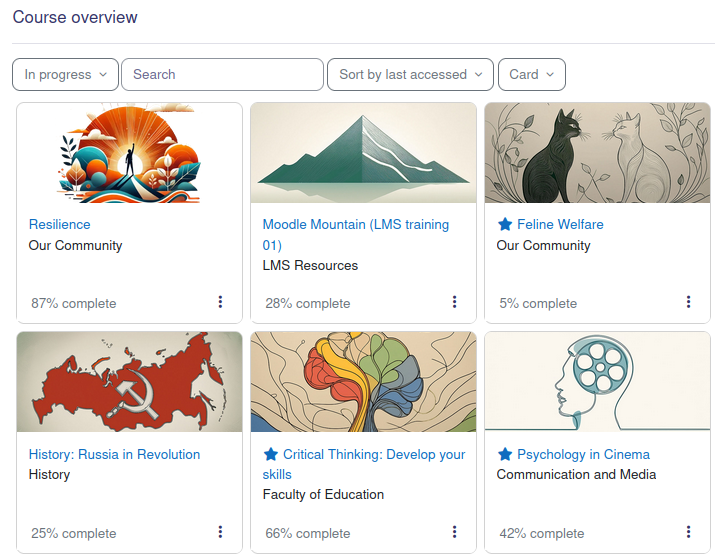The width and height of the screenshot is (726, 558).
Task: Click the Psychology in Cinema film reel image
Action: pyautogui.click(x=597, y=382)
